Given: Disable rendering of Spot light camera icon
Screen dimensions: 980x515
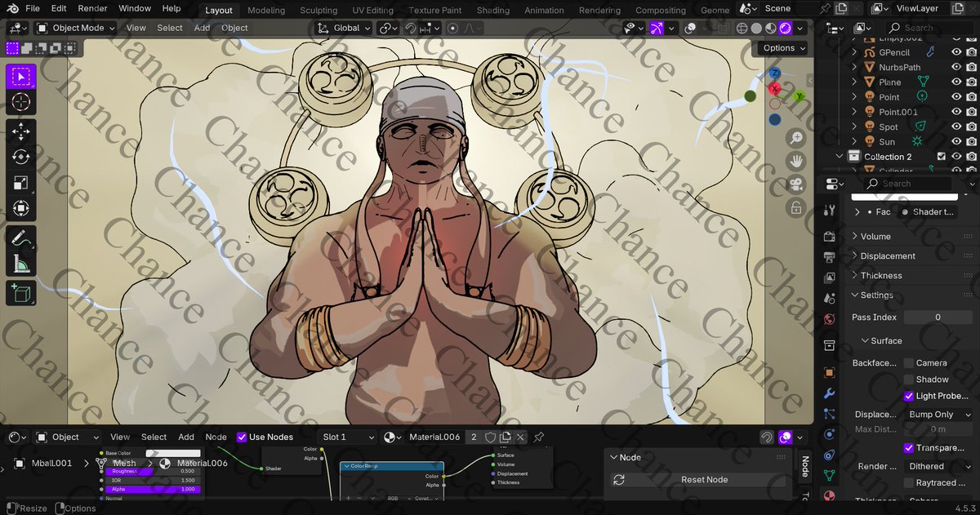Looking at the screenshot, I should tap(971, 127).
